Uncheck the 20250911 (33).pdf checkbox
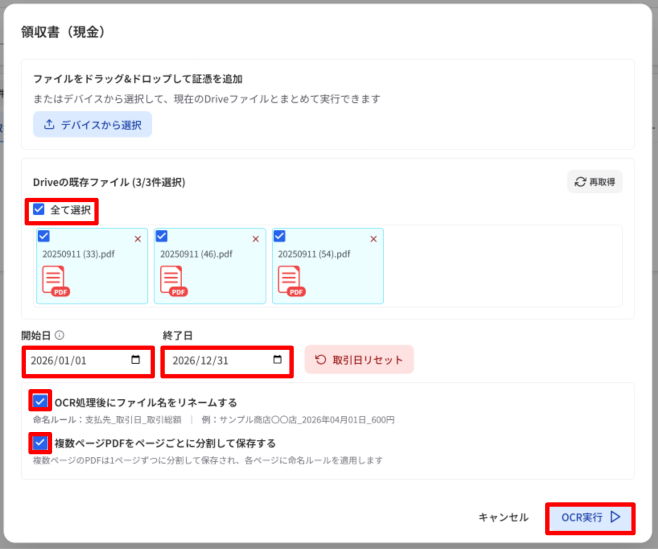This screenshot has width=658, height=549. coord(44,236)
